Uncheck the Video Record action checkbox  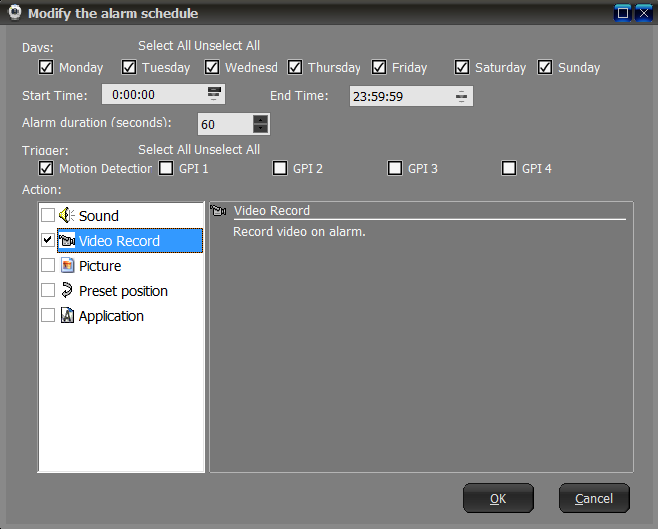(48, 240)
